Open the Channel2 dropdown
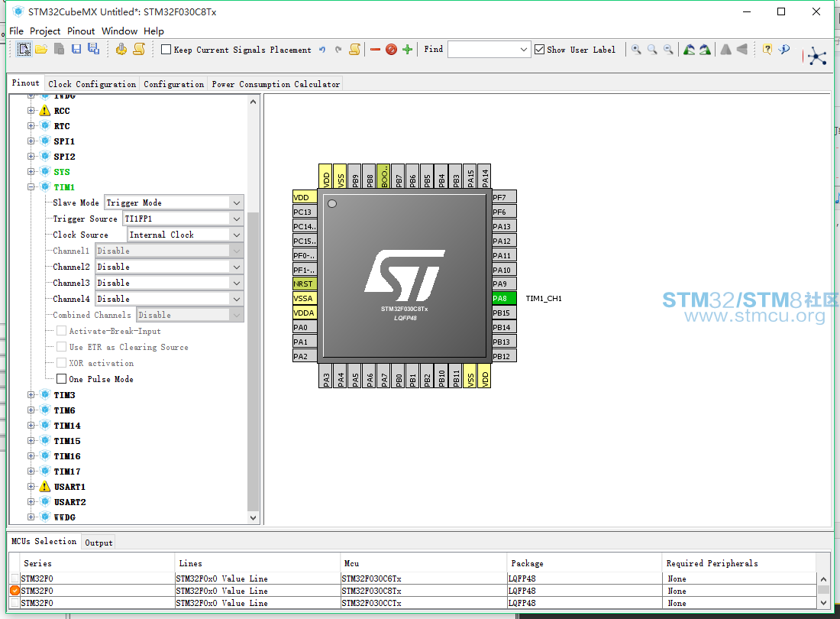This screenshot has width=840, height=619. [x=170, y=267]
